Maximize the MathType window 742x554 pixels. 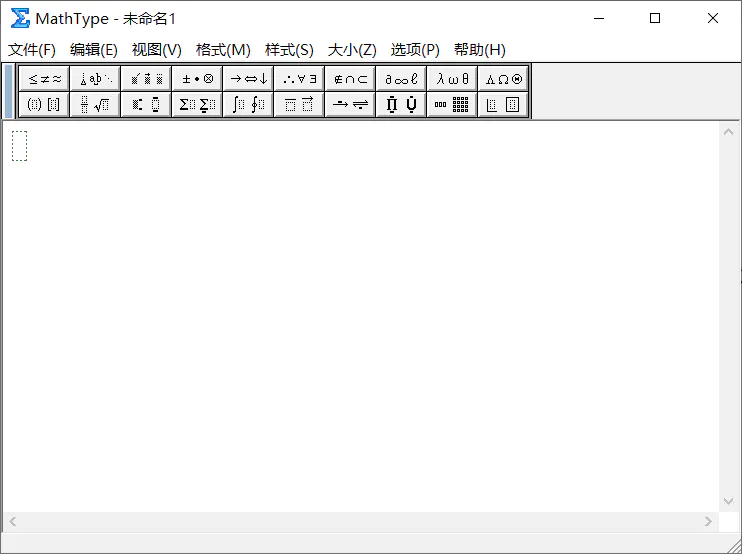pyautogui.click(x=655, y=18)
